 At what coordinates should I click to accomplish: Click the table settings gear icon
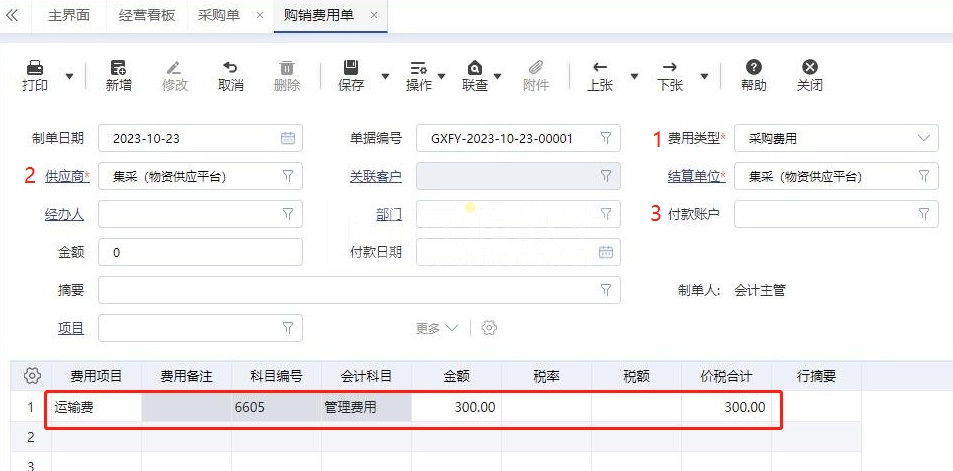pos(32,376)
